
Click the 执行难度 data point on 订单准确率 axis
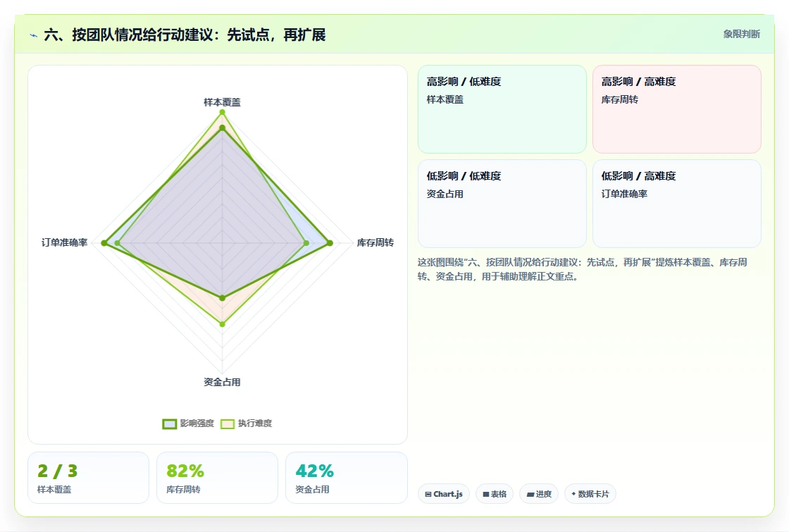tap(117, 243)
